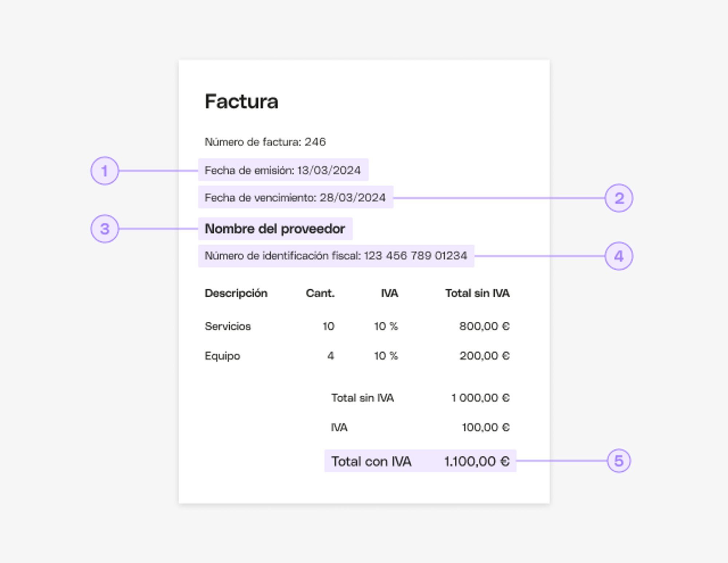Select the Número de factura 246 line
This screenshot has width=728, height=563.
click(x=265, y=142)
